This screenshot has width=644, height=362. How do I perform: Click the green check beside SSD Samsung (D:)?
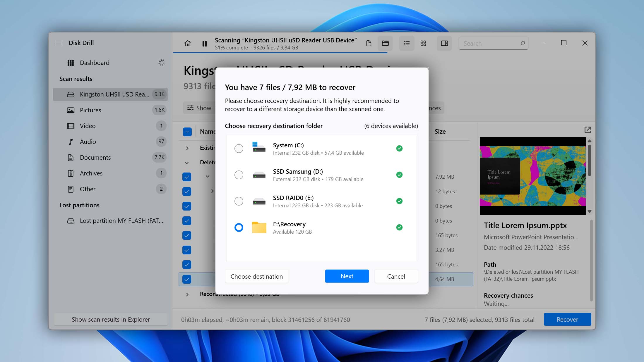399,175
